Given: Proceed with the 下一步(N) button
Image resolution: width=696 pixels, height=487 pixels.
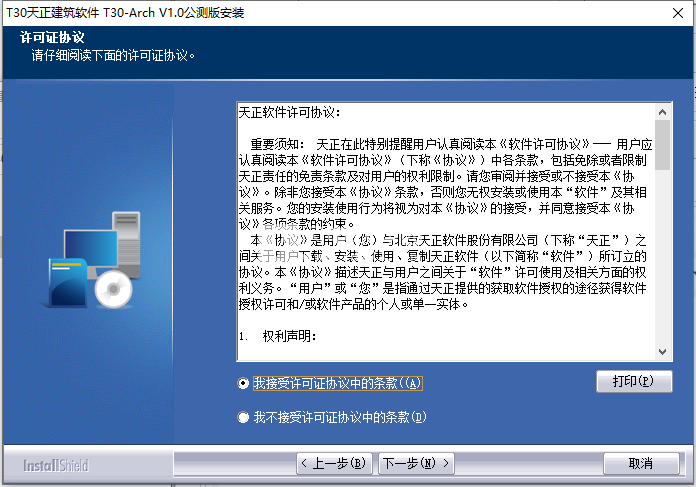Looking at the screenshot, I should point(415,464).
